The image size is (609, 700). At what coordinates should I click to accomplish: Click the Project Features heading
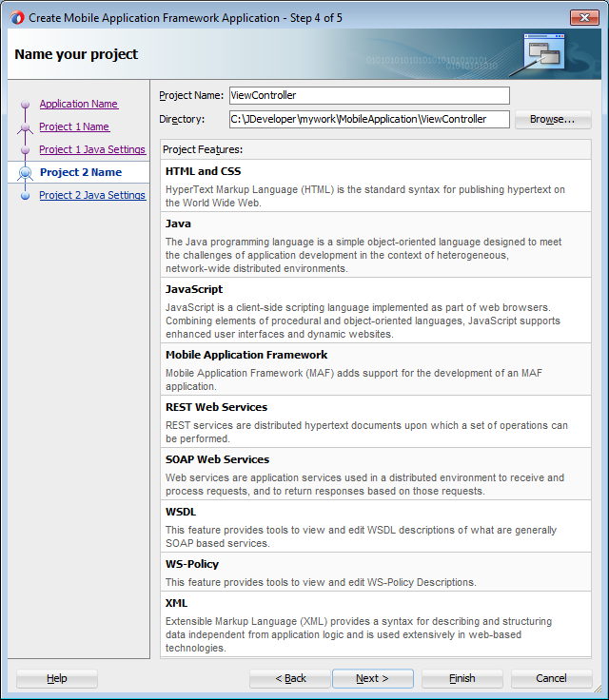[x=203, y=149]
